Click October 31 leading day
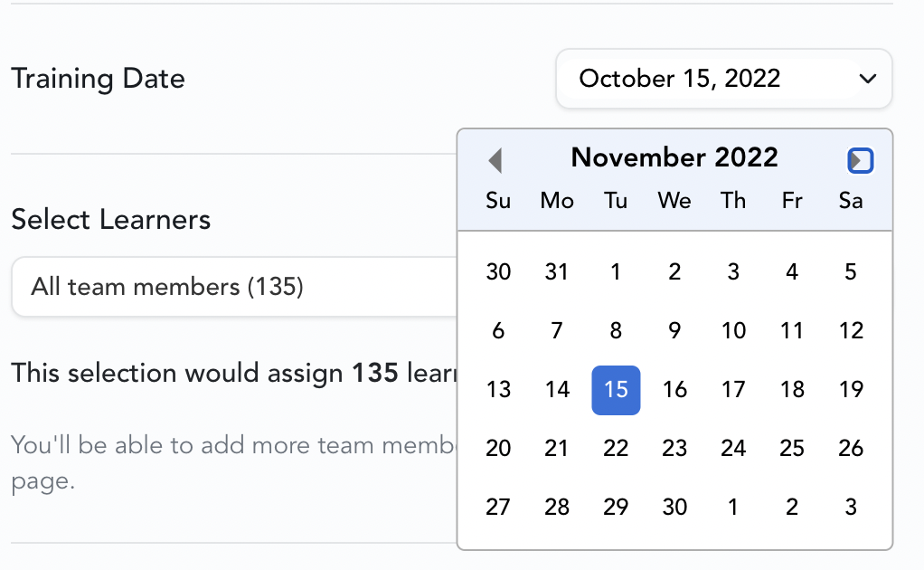Image resolution: width=924 pixels, height=570 pixels. tap(557, 271)
